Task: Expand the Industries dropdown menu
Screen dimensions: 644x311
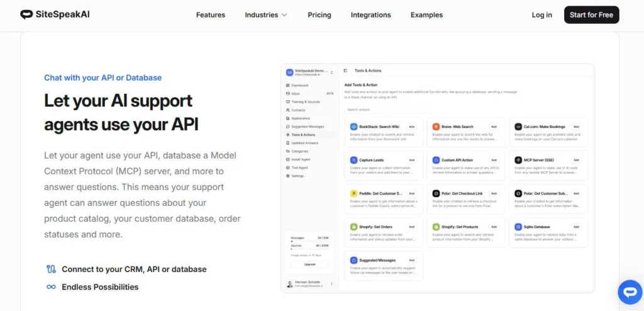Action: pyautogui.click(x=266, y=15)
